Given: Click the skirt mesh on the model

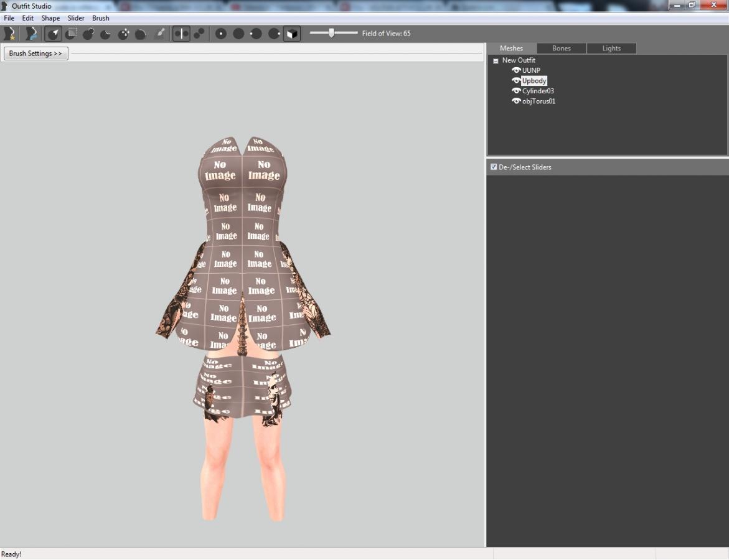Looking at the screenshot, I should click(x=243, y=386).
